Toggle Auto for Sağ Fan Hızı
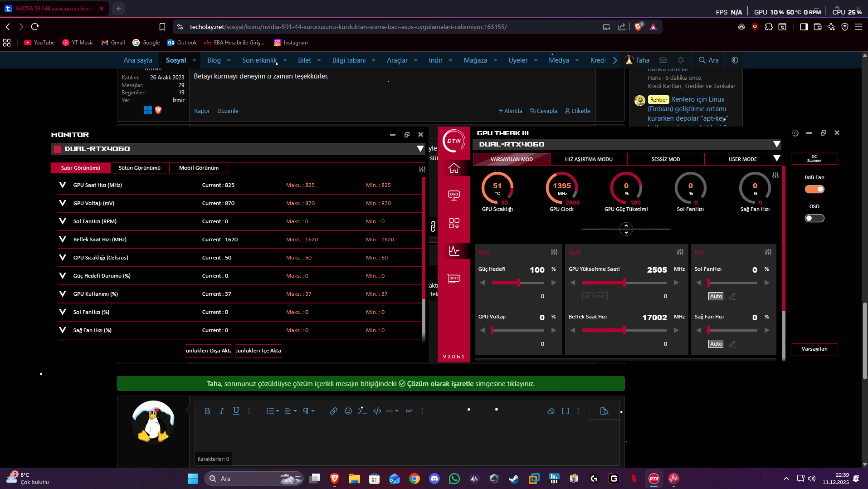Viewport: 868px width, 489px height. pos(716,344)
